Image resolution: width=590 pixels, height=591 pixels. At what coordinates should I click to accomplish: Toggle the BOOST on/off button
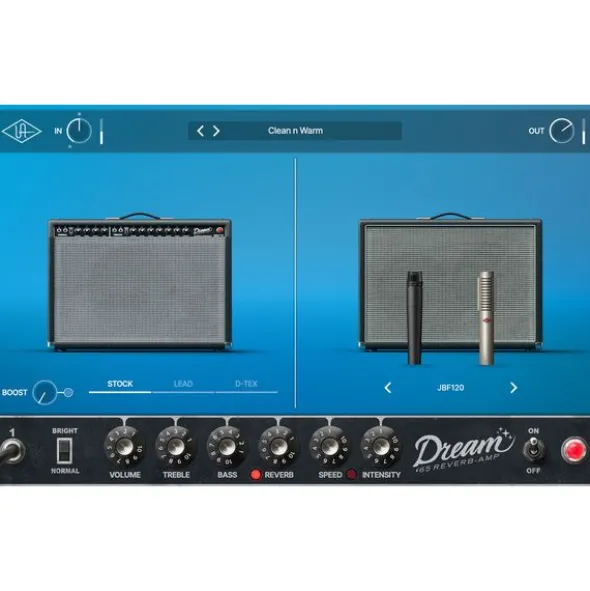tap(68, 392)
